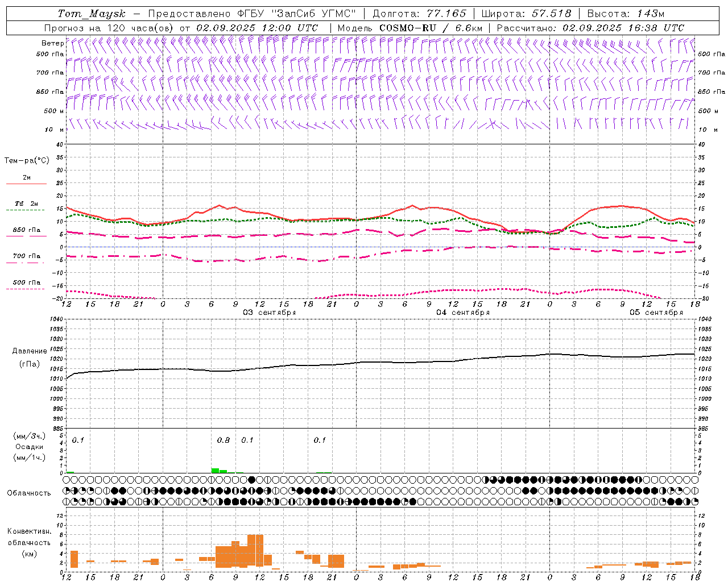The width and height of the screenshot is (728, 582).
Task: Click the Конвективн. convective cloud label
Action: click(29, 531)
